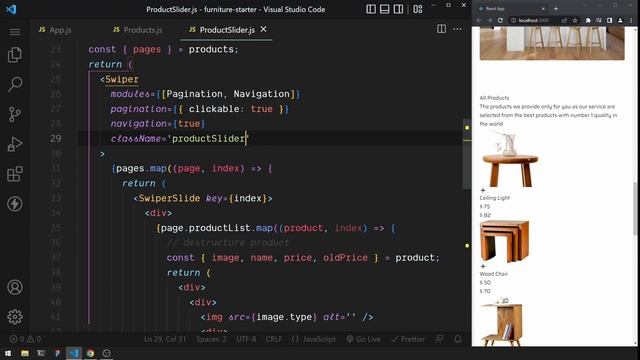Image resolution: width=640 pixels, height=360 pixels.
Task: Open the editor More Actions ellipsis
Action: pos(457,29)
